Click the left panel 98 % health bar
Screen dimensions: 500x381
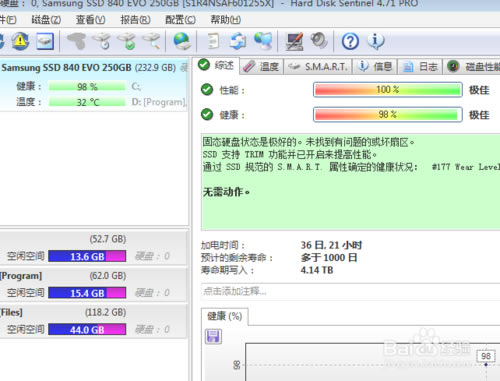87,87
